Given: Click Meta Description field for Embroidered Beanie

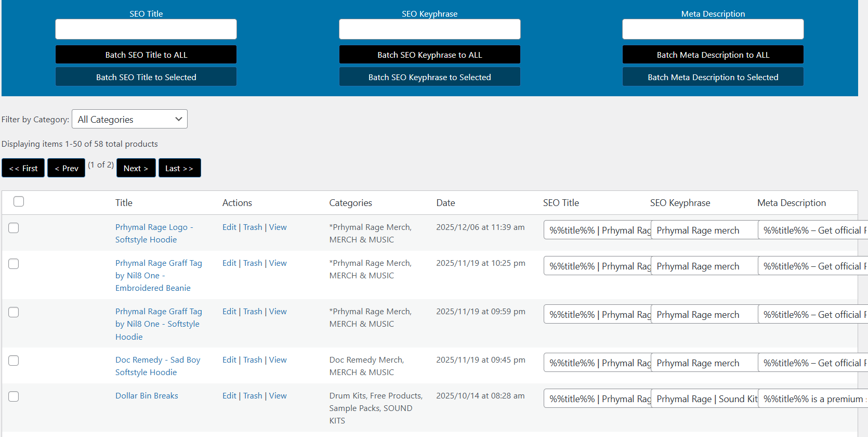Looking at the screenshot, I should click(812, 266).
